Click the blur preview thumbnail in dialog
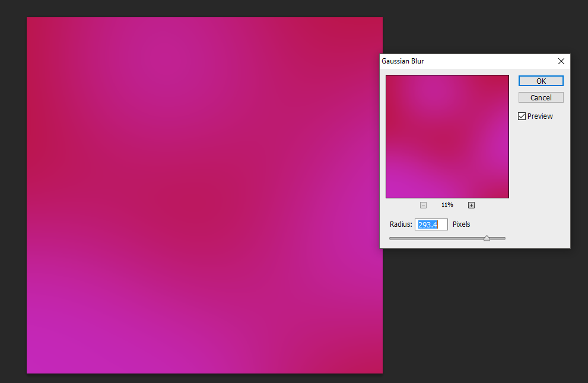The height and width of the screenshot is (383, 588). (x=447, y=137)
